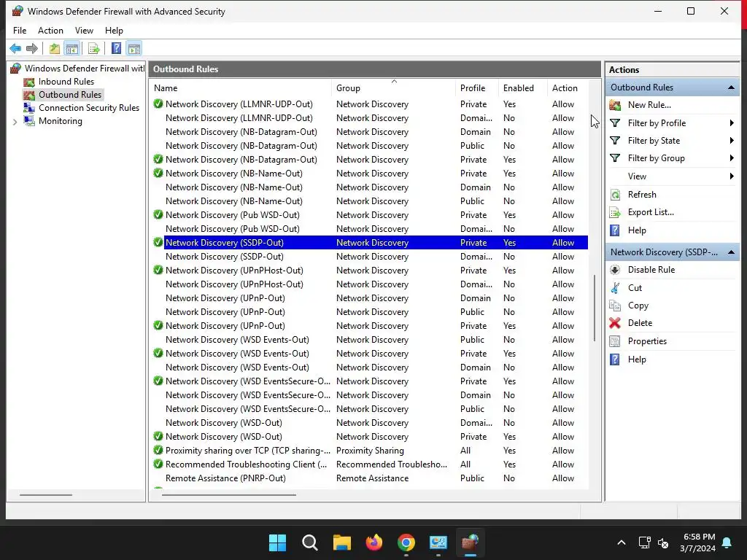The image size is (747, 560).
Task: Open the Firefox taskbar icon
Action: (374, 542)
